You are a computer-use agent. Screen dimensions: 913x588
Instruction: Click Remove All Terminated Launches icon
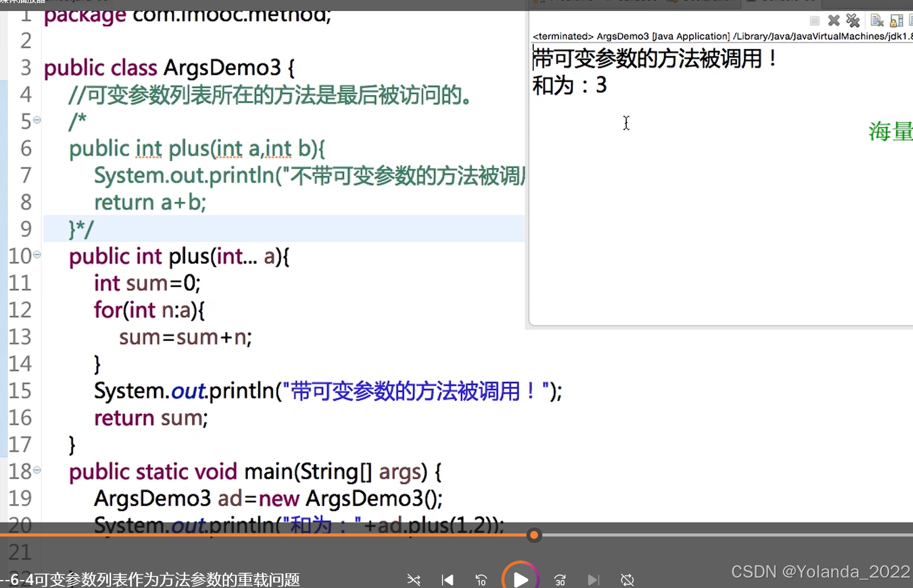pos(853,21)
